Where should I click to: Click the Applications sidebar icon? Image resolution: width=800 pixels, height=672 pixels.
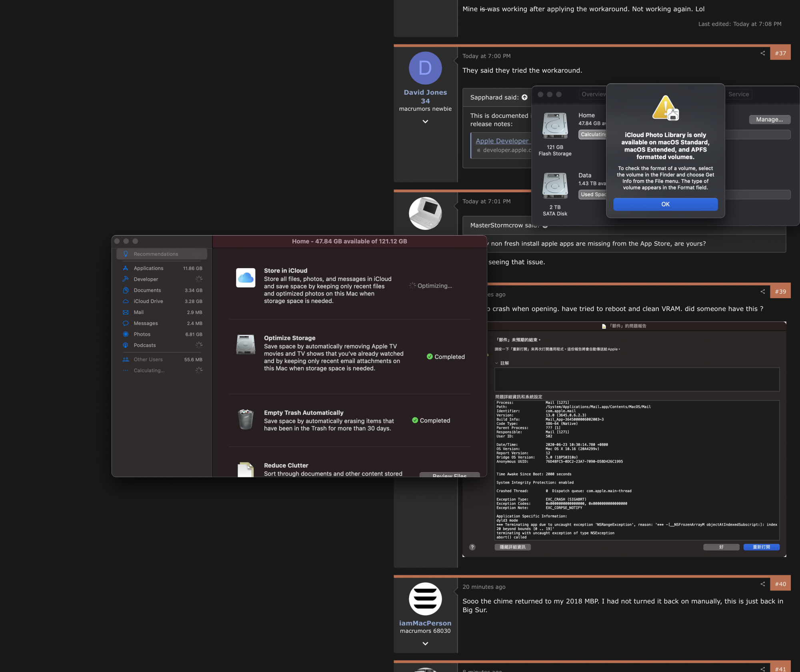(x=126, y=268)
